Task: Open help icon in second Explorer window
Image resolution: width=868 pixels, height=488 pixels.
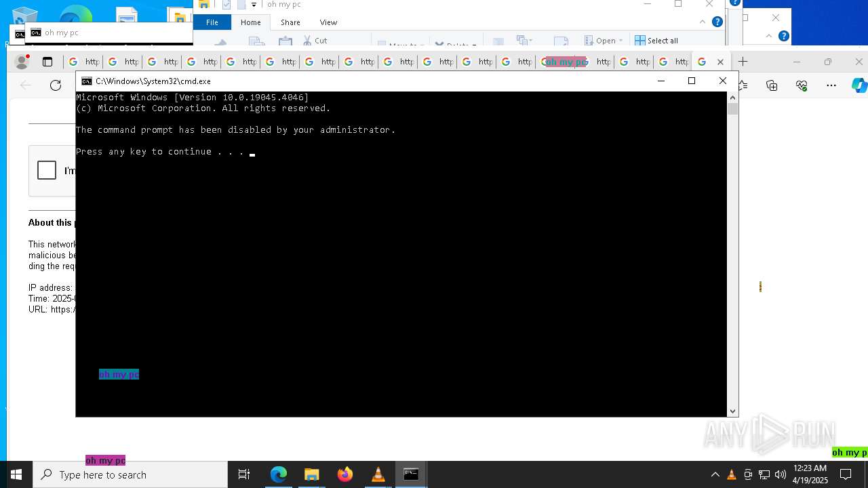Action: pyautogui.click(x=783, y=36)
